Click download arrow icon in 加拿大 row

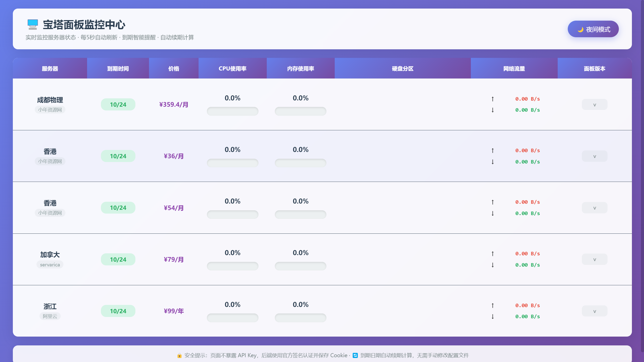click(x=493, y=265)
